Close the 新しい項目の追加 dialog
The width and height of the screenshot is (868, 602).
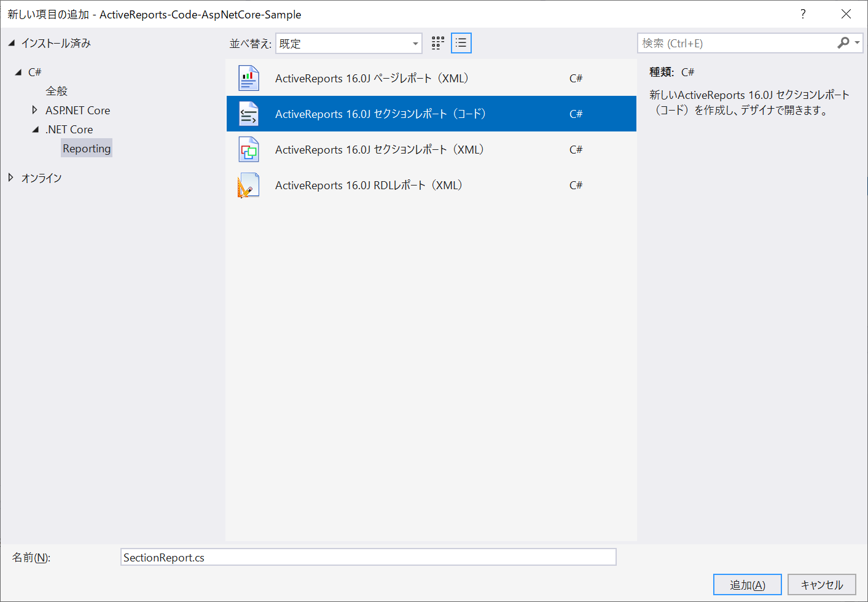[846, 14]
